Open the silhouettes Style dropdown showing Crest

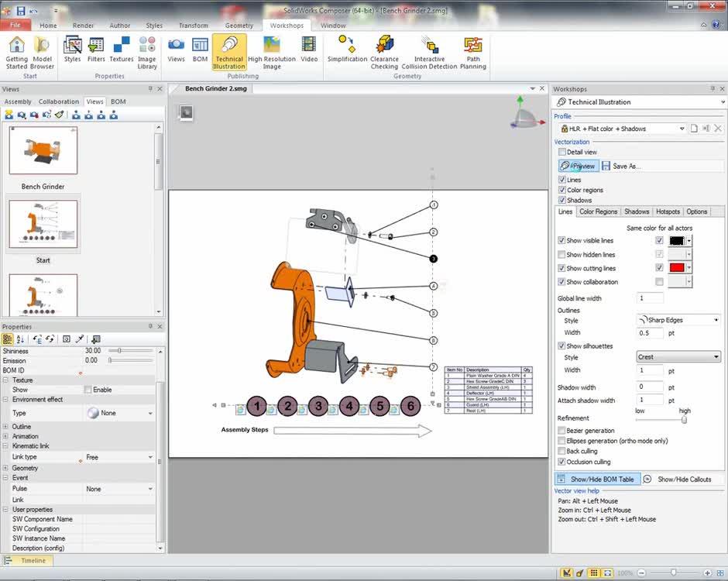[715, 356]
